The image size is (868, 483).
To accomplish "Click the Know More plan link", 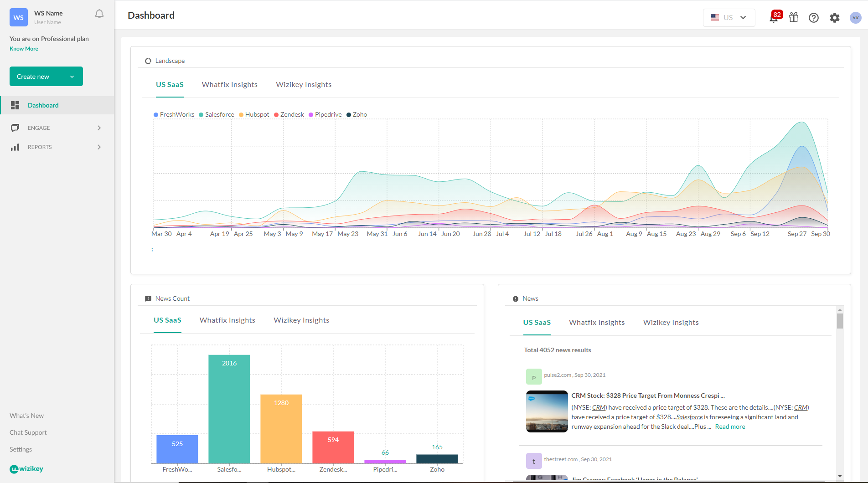I will [x=24, y=49].
